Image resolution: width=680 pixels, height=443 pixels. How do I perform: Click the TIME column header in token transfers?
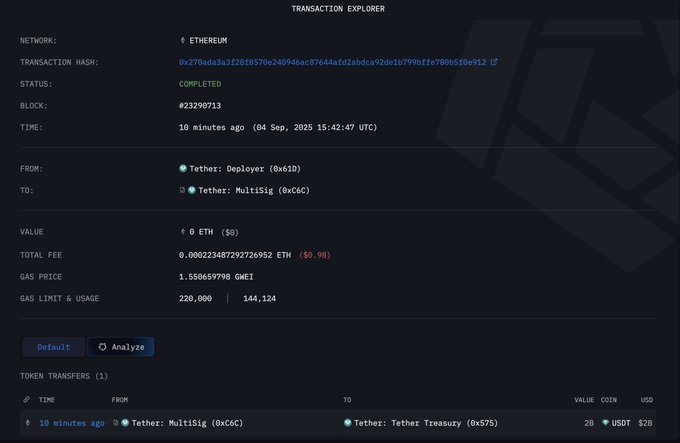point(47,400)
